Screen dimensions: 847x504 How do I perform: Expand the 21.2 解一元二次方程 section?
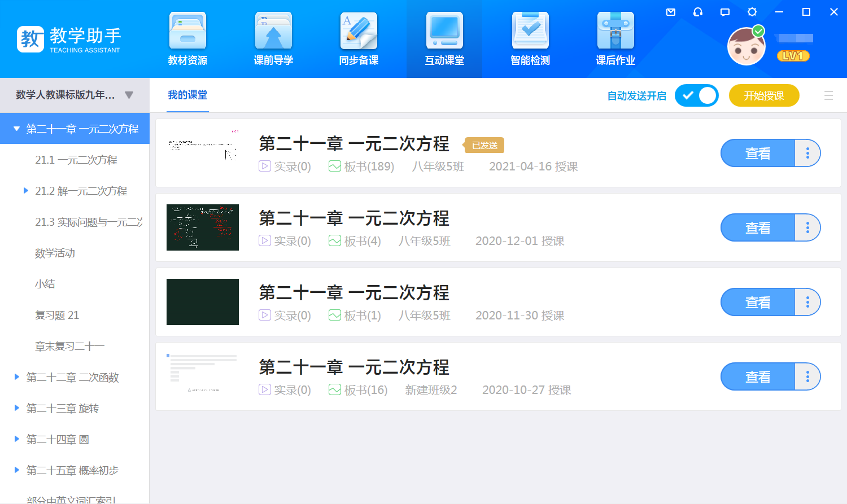click(x=26, y=191)
